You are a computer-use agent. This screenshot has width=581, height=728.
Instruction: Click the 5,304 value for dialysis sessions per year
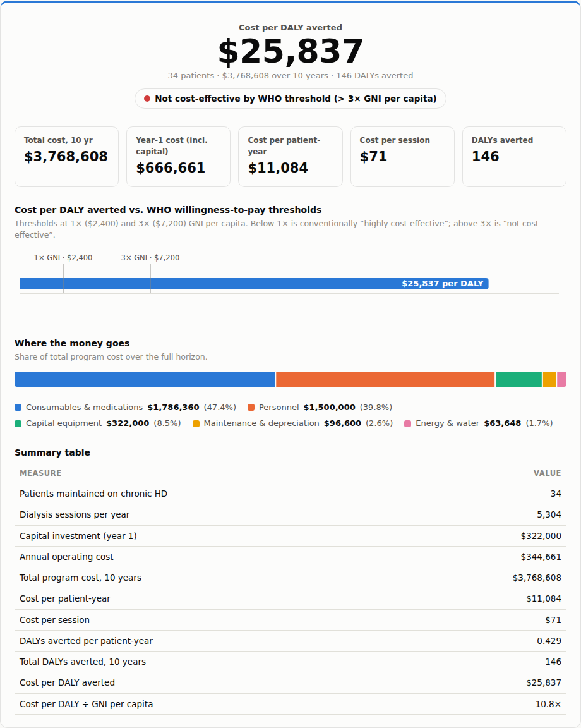tap(549, 514)
